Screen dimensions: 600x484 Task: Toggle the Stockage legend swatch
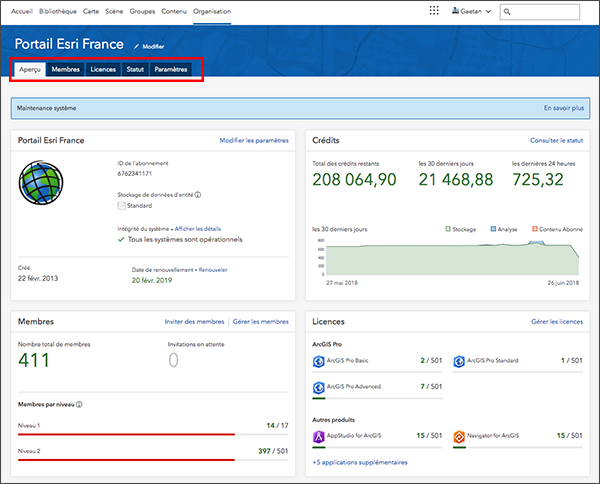coord(448,229)
